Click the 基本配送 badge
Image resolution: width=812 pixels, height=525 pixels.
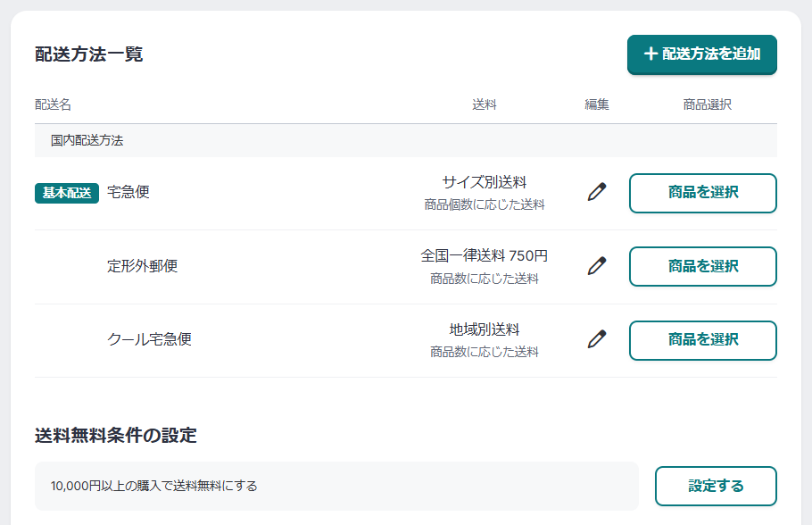click(67, 193)
